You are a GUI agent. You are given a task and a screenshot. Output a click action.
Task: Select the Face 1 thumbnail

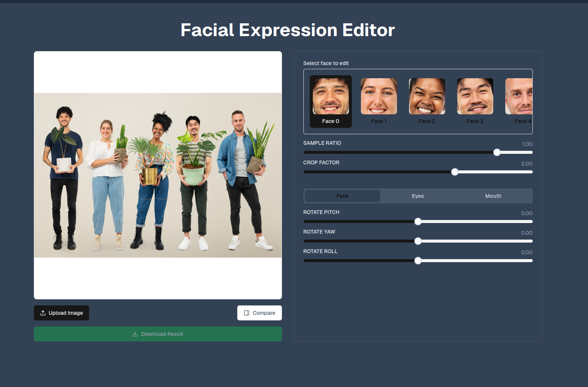(379, 102)
